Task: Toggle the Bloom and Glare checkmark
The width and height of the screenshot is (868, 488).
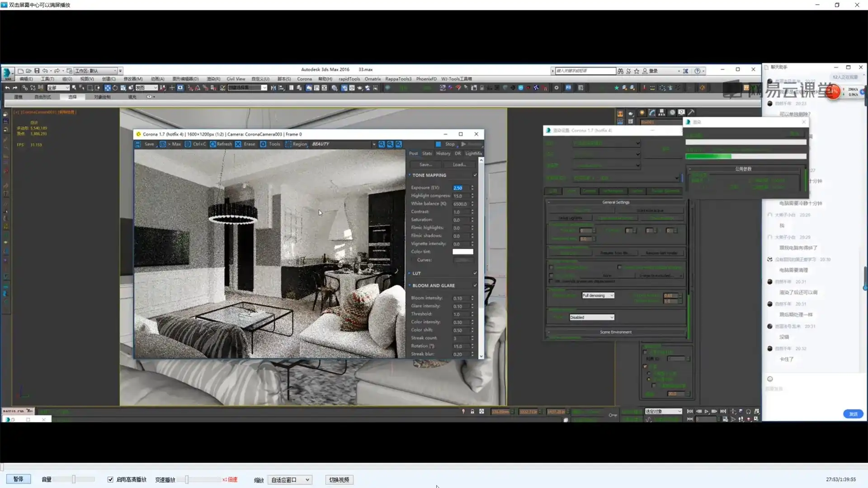Action: pos(475,286)
